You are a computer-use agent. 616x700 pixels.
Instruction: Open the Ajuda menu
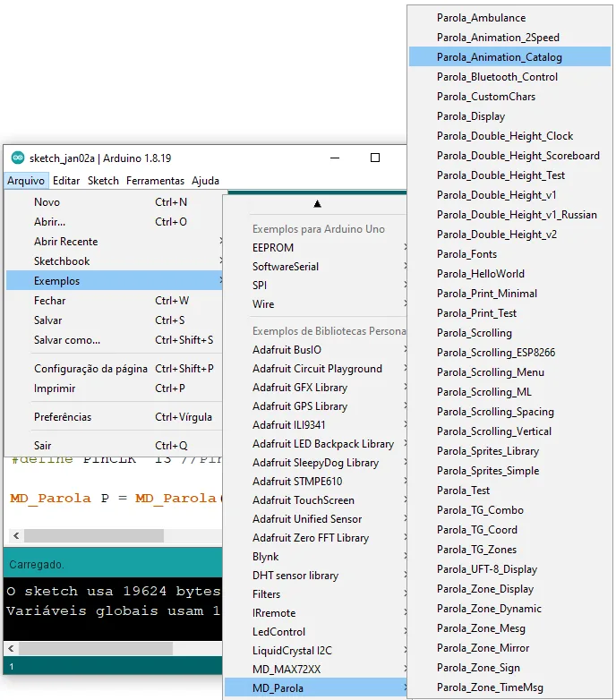tap(205, 181)
